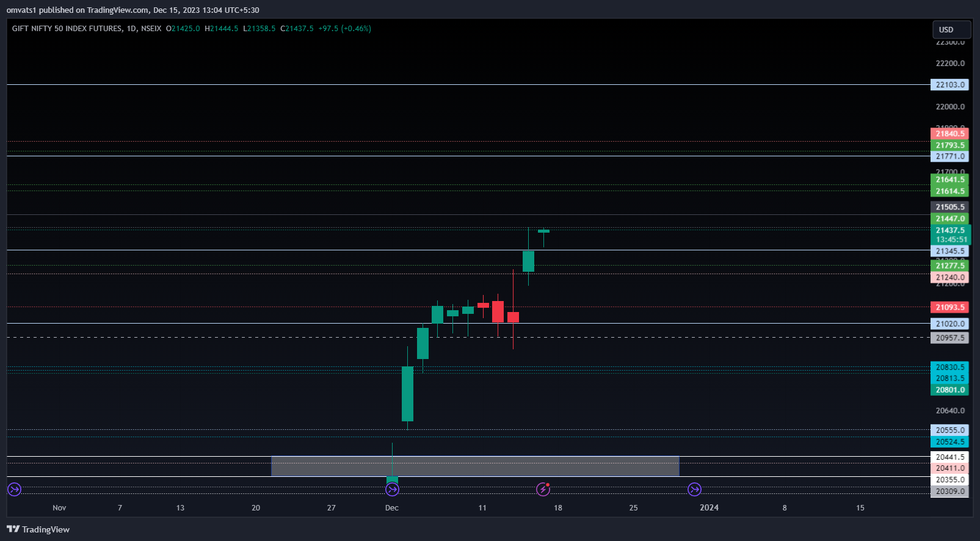Click the purple arrow icon above the Dec label
This screenshot has height=541, width=980.
click(392, 489)
